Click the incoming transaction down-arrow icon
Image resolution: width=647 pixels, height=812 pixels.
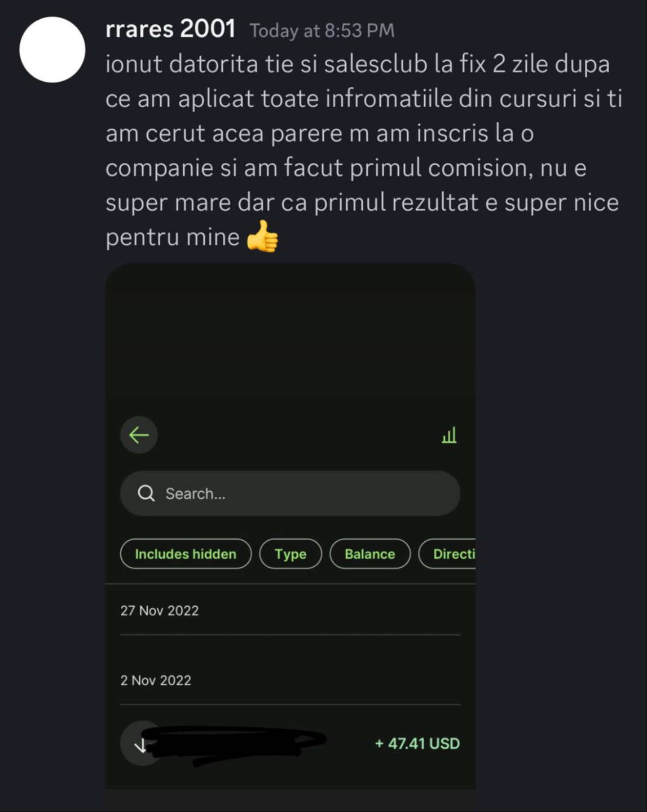tap(140, 744)
